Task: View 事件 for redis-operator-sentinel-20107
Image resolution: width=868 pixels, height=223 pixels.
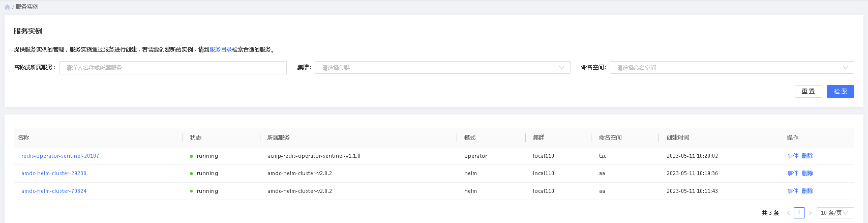Action: point(792,156)
